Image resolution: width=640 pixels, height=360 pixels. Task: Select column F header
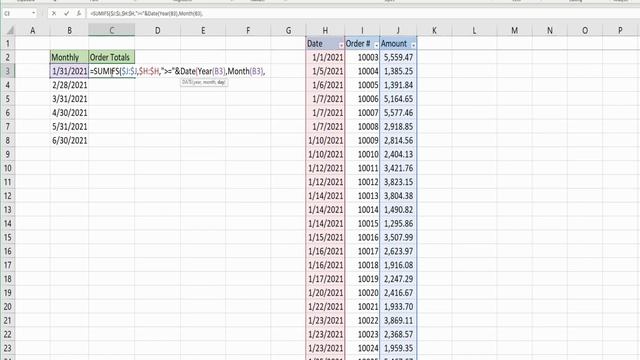pos(248,30)
